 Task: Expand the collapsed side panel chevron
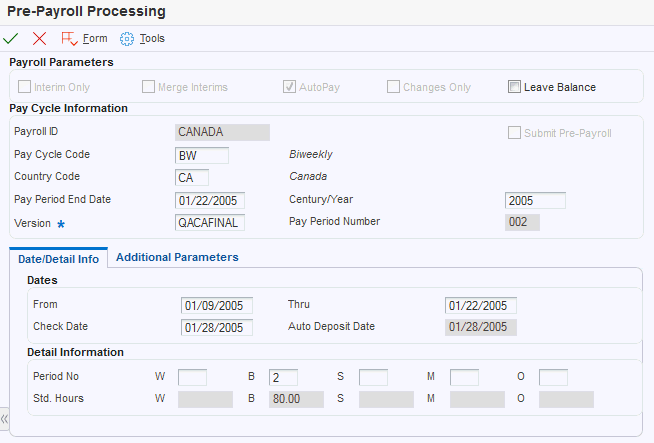point(5,420)
